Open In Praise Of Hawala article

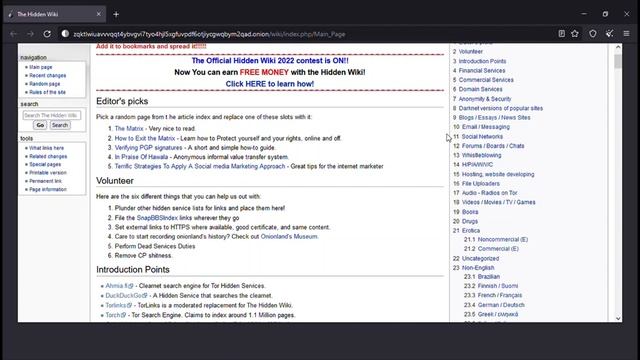141,157
